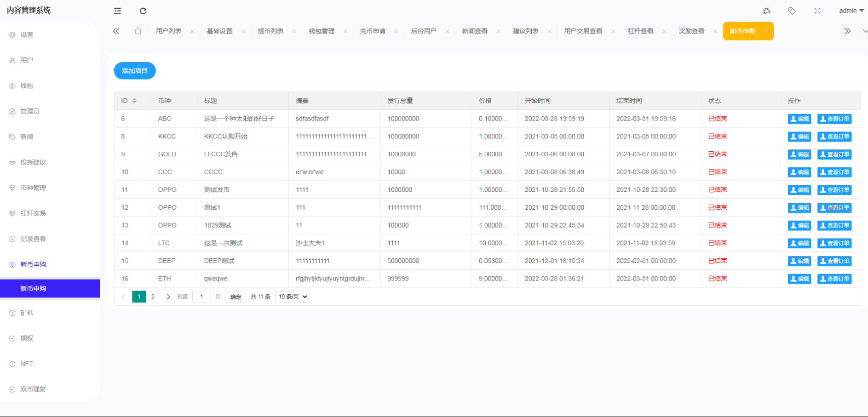The image size is (868, 417).
Task: Open the 币种管理 sidebar entry
Action: click(32, 188)
